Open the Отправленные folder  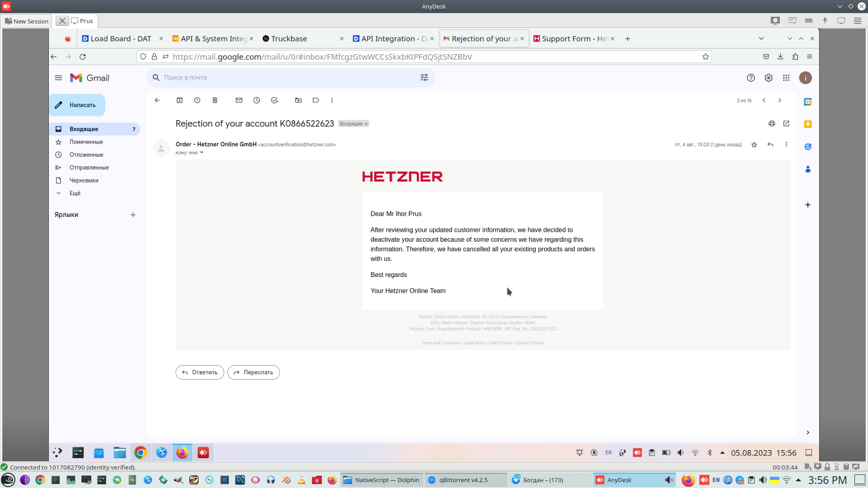click(89, 167)
